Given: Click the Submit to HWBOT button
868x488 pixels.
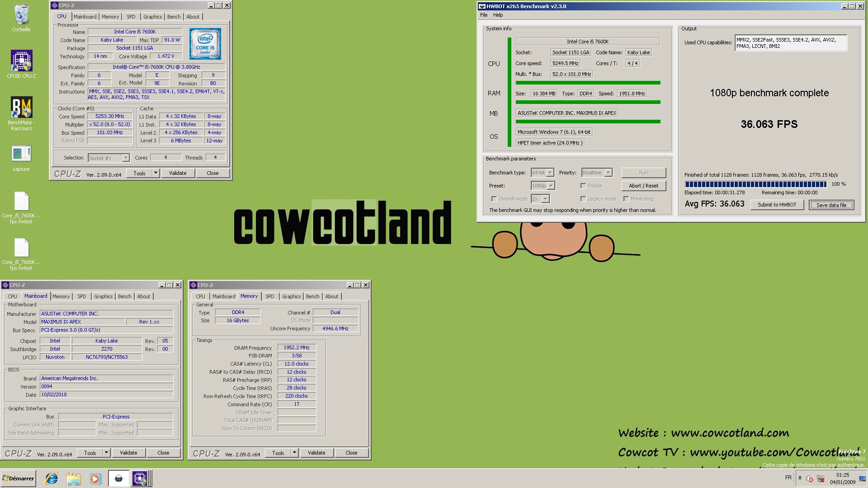Looking at the screenshot, I should pos(777,205).
